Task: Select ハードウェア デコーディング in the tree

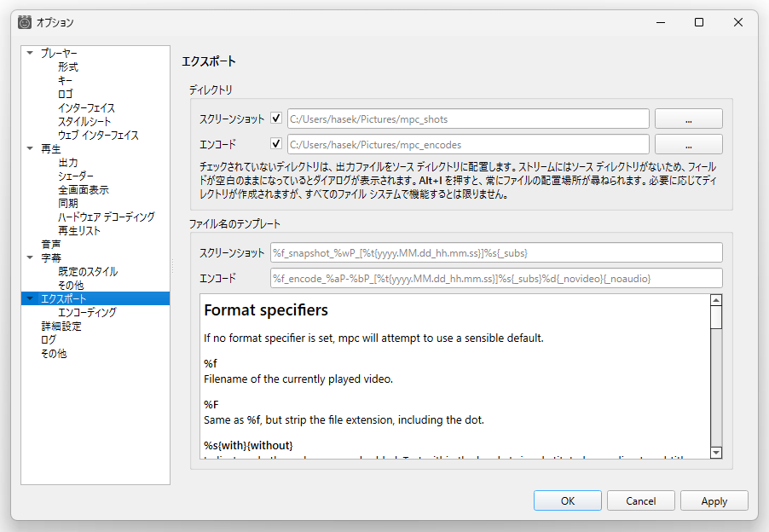Action: click(107, 217)
